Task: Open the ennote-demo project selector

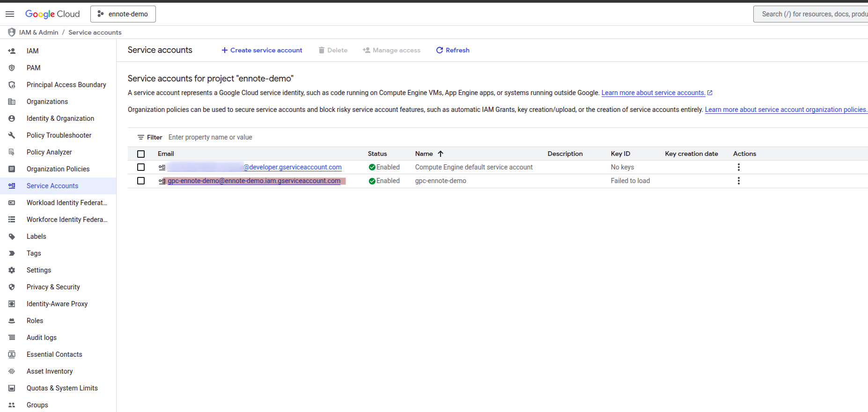Action: pos(123,14)
